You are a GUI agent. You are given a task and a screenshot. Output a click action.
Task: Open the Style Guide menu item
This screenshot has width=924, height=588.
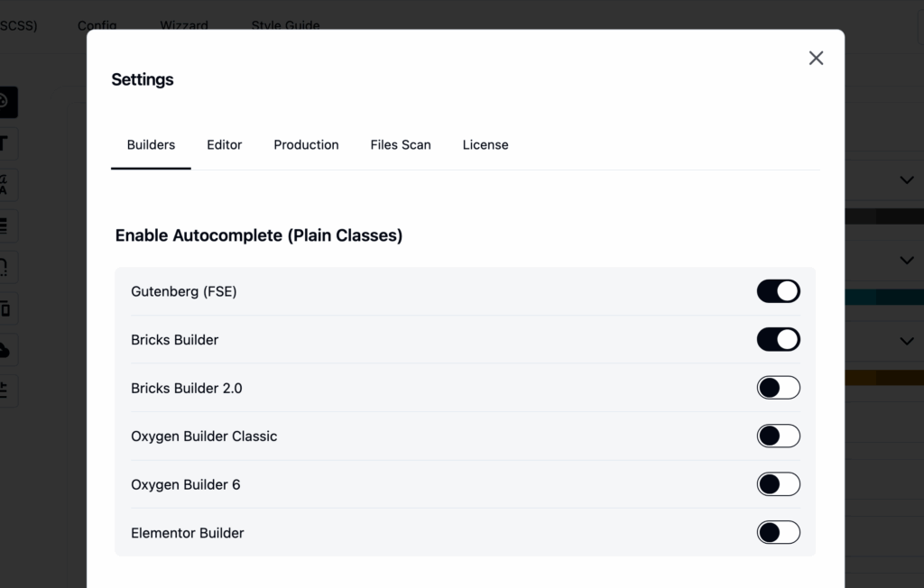pos(285,25)
